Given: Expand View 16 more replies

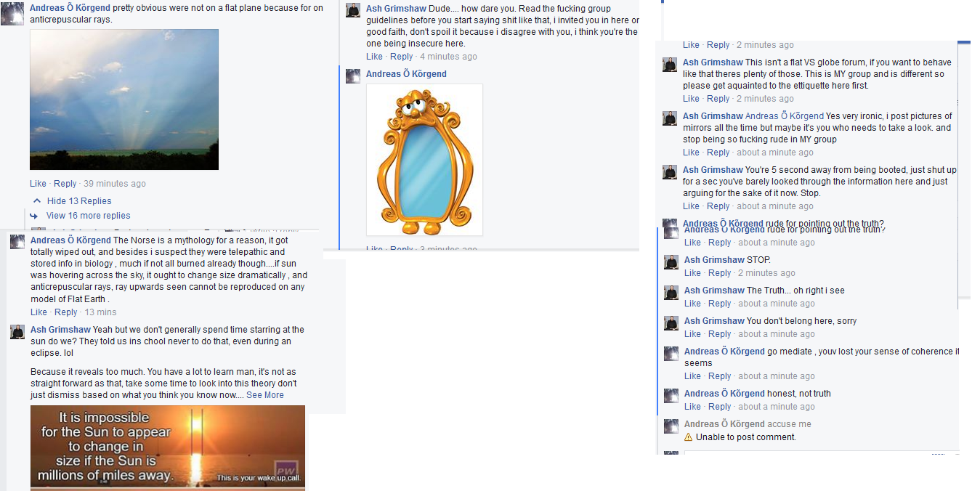Looking at the screenshot, I should (88, 216).
